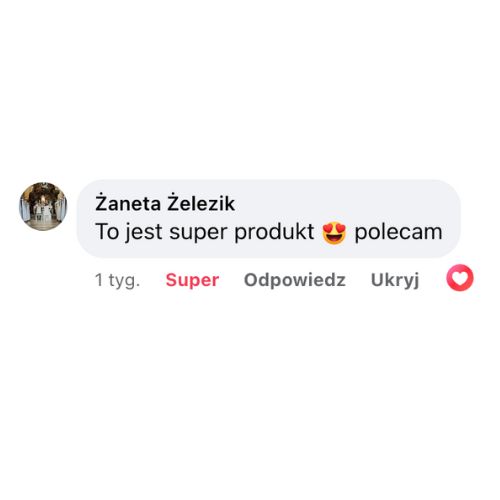Screen dimensions: 500x500
Task: Click the word super inside the comment
Action: [x=199, y=233]
